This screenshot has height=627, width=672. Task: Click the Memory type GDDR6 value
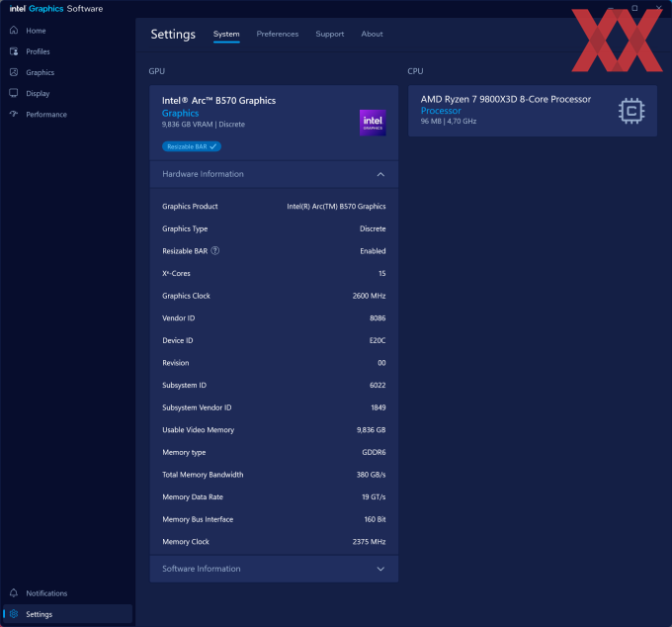[374, 452]
